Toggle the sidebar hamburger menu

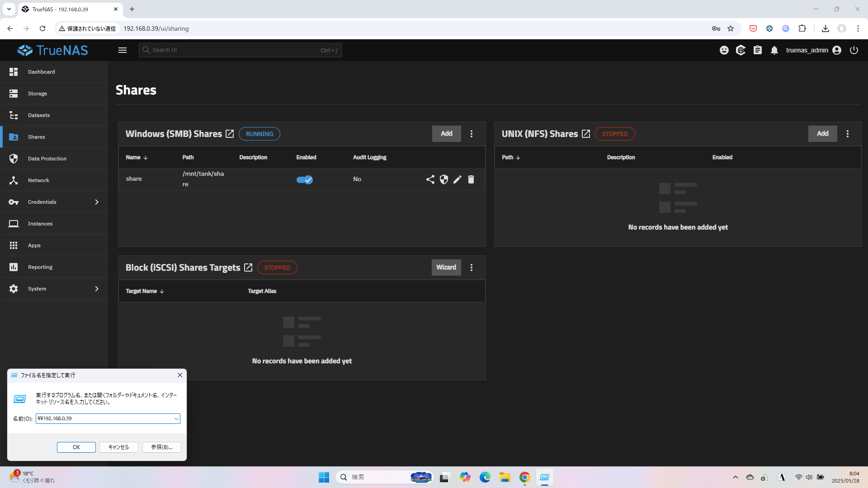pos(123,50)
